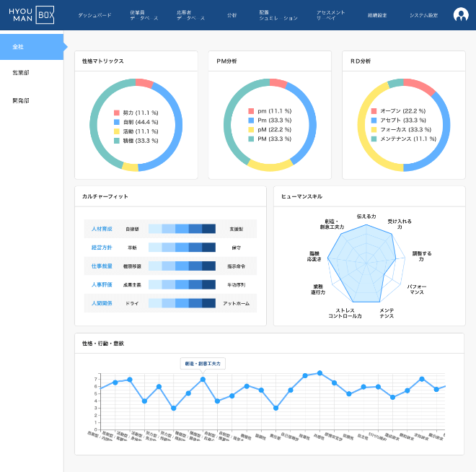Click the メンテナンス legend swatch in RD分析
This screenshot has height=472, width=476.
coord(374,139)
